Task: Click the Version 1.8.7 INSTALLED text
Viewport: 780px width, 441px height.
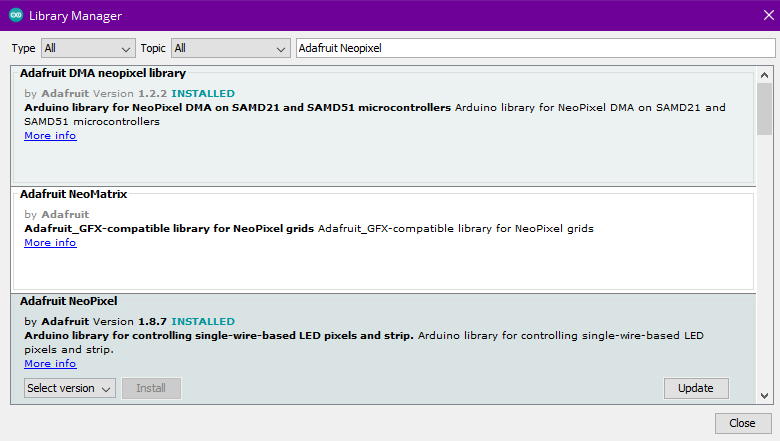Action: pos(164,322)
